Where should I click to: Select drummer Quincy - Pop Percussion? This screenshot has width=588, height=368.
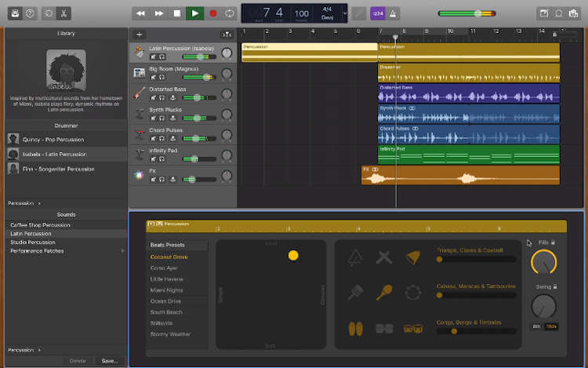click(67, 140)
